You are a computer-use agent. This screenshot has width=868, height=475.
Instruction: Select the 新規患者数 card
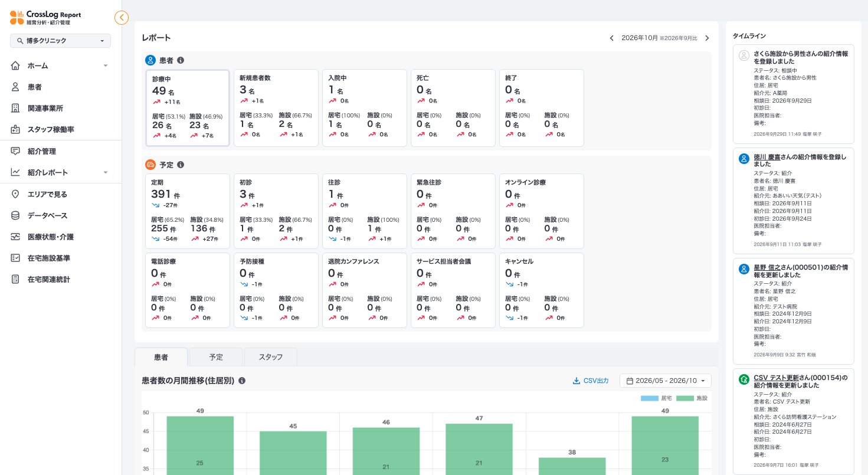276,108
